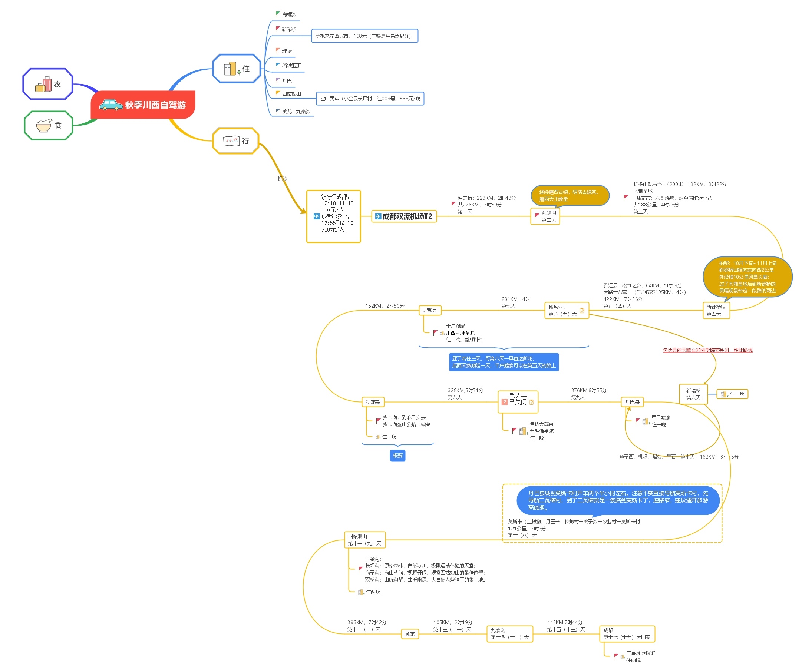Select the 丹巴县 topic node
The width and height of the screenshot is (802, 672).
click(x=632, y=402)
